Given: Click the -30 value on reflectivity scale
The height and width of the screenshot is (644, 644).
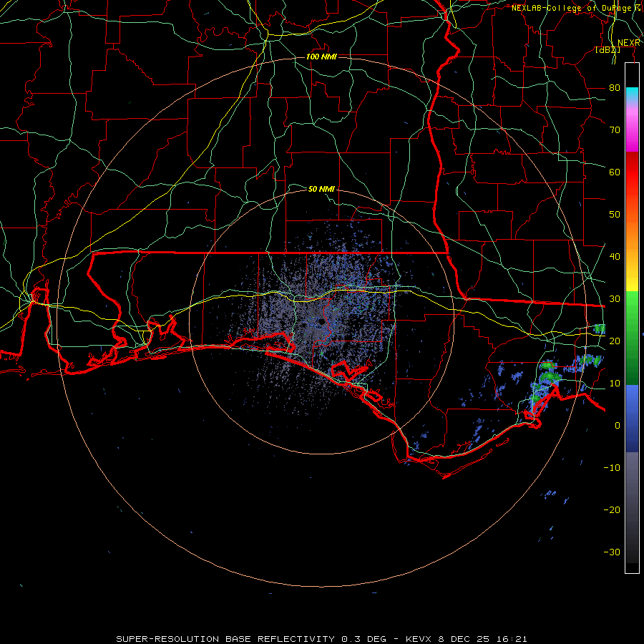Looking at the screenshot, I should 612,552.
